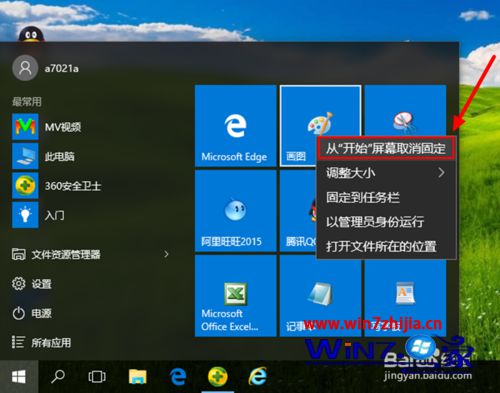Expand the 文件资源管理器 jump list arrow
Viewport: 500px width, 393px height.
(166, 254)
